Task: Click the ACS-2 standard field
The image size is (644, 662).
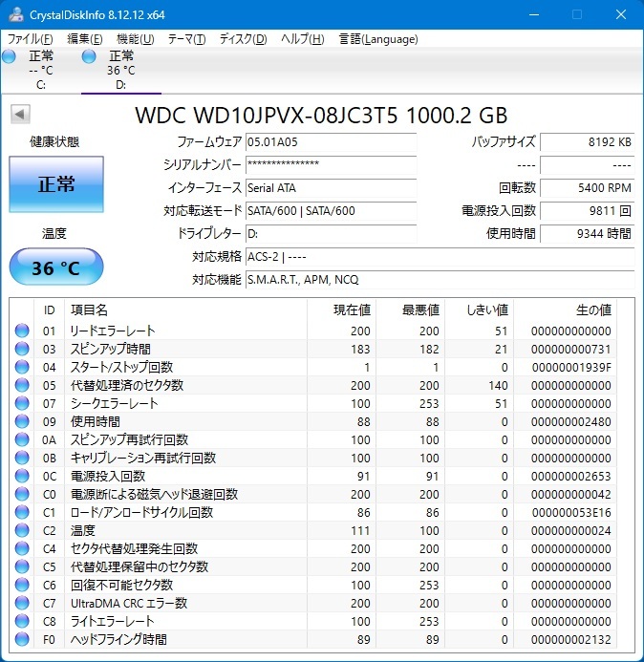Action: pyautogui.click(x=440, y=257)
